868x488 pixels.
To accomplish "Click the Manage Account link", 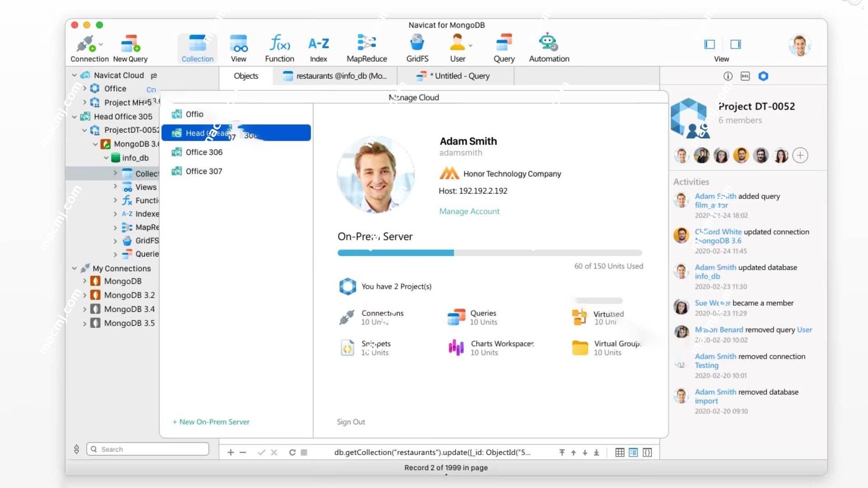I will point(469,211).
